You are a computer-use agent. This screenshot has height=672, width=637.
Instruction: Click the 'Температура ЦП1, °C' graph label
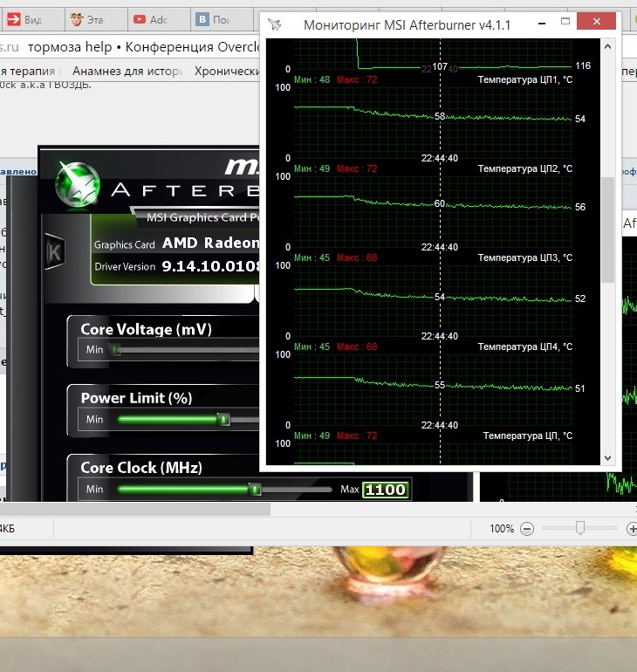point(524,79)
